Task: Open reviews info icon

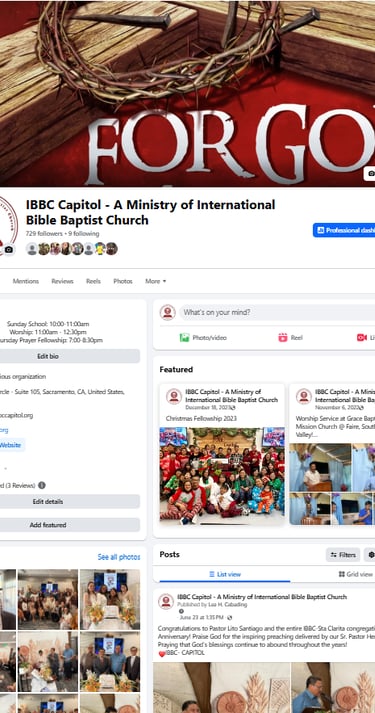Action: 42,485
